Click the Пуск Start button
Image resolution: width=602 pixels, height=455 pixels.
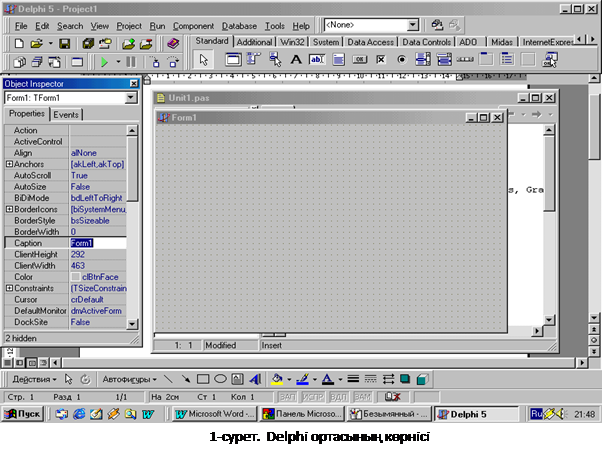click(x=22, y=414)
